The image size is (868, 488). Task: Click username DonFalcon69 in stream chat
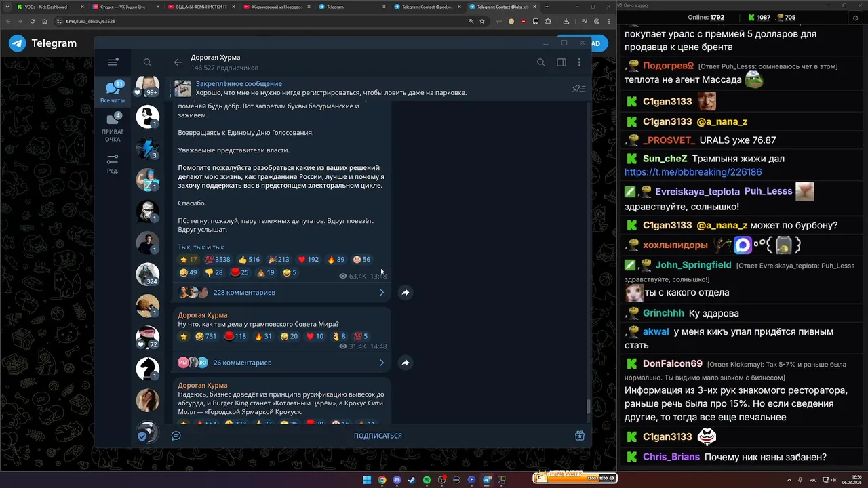673,364
